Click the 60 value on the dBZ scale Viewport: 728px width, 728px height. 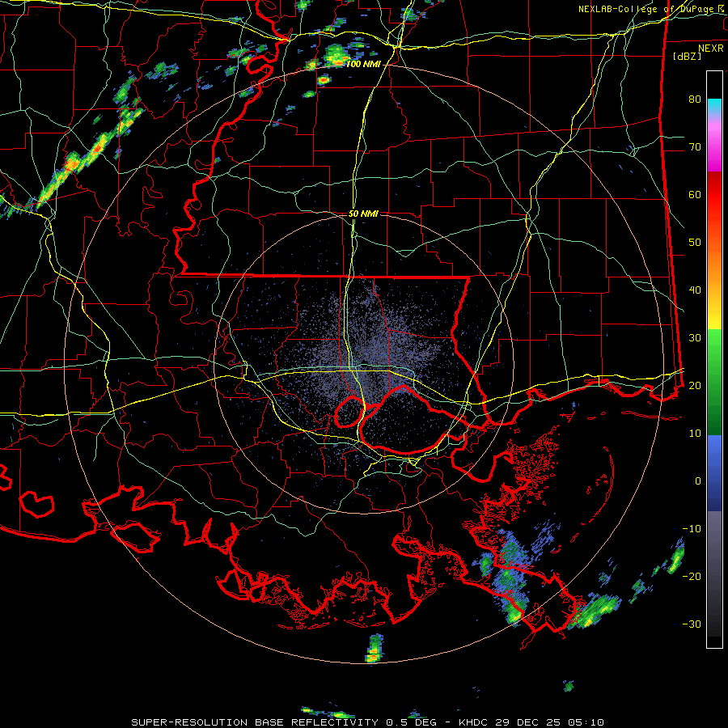(x=695, y=194)
